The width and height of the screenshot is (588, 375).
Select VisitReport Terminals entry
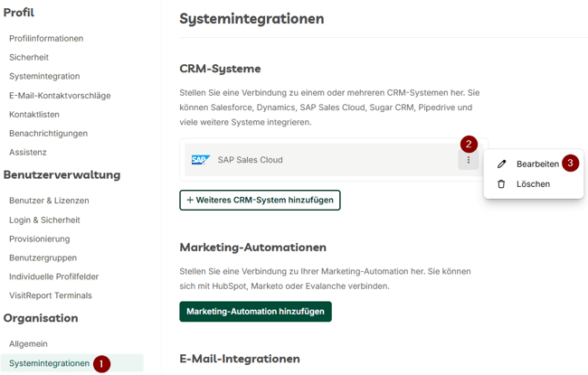click(x=51, y=295)
